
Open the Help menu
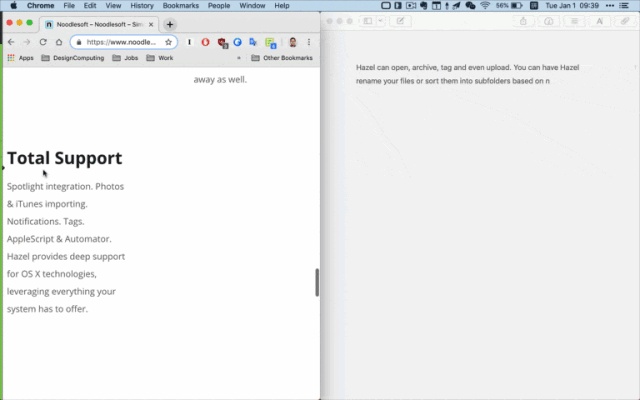(282, 6)
